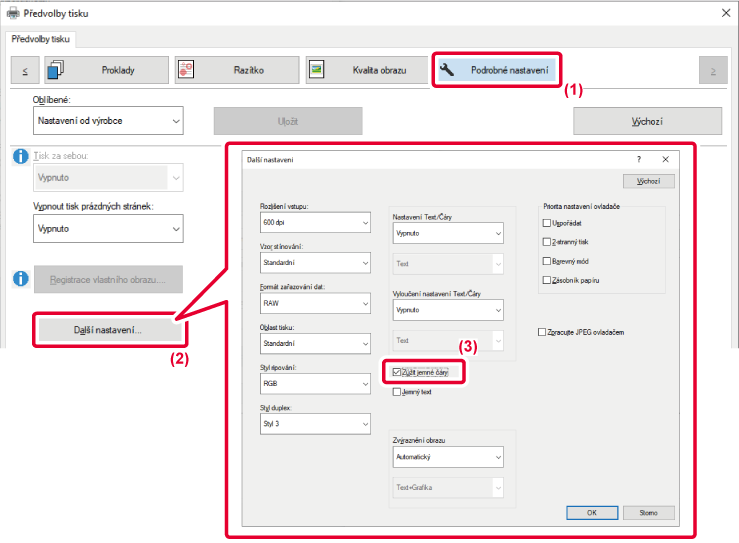Open the Oblíbené Nastavení od výrobce combo box
The image size is (739, 543).
point(108,121)
